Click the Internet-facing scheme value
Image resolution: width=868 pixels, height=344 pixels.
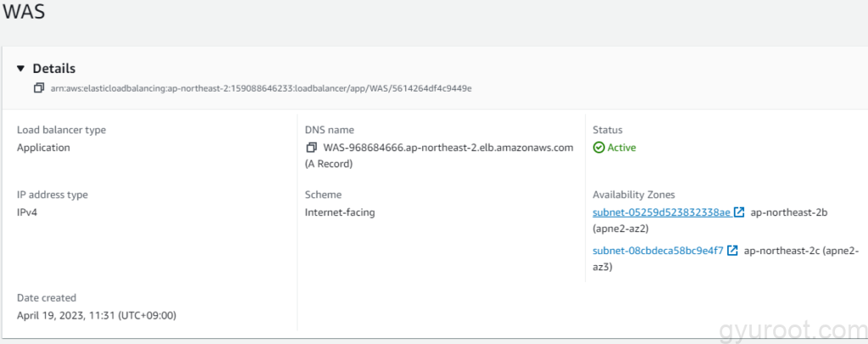click(x=339, y=212)
